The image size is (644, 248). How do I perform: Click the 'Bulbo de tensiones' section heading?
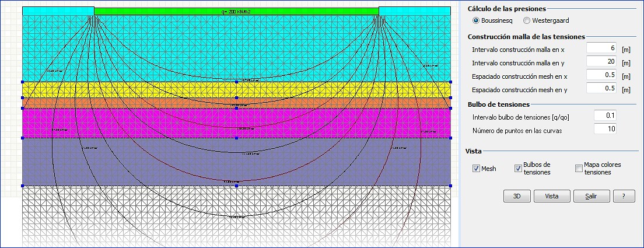pos(499,104)
